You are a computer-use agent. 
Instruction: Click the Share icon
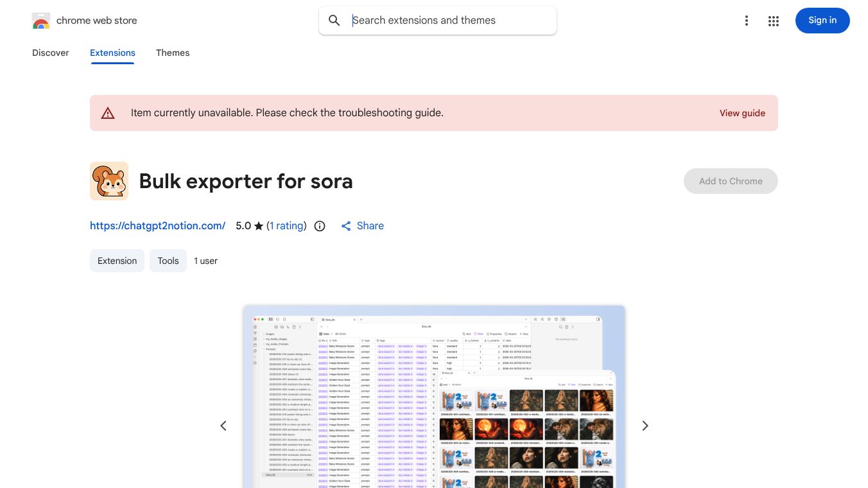tap(346, 226)
